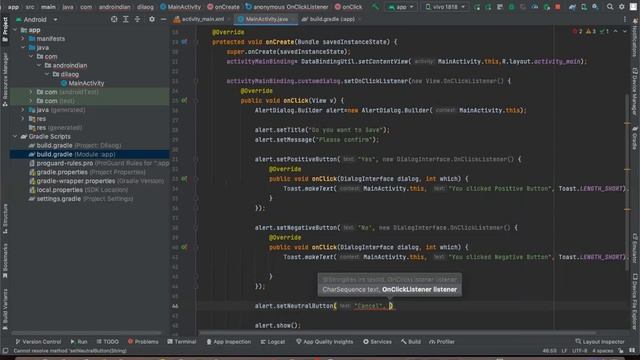Hide the Project panel with minus icon
The height and width of the screenshot is (360, 640).
[163, 19]
